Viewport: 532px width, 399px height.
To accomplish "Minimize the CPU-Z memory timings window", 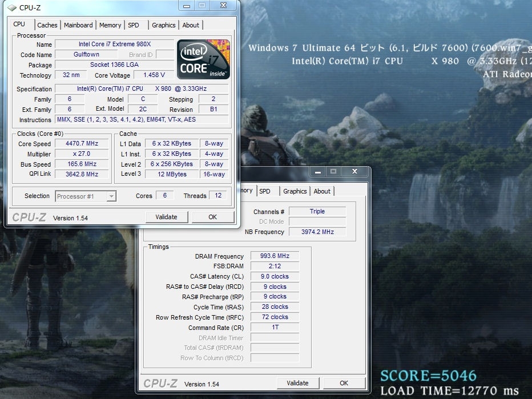I will click(x=319, y=171).
